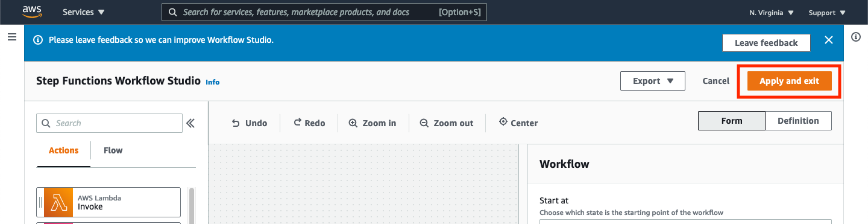
Task: Undo the last workflow change
Action: (250, 123)
